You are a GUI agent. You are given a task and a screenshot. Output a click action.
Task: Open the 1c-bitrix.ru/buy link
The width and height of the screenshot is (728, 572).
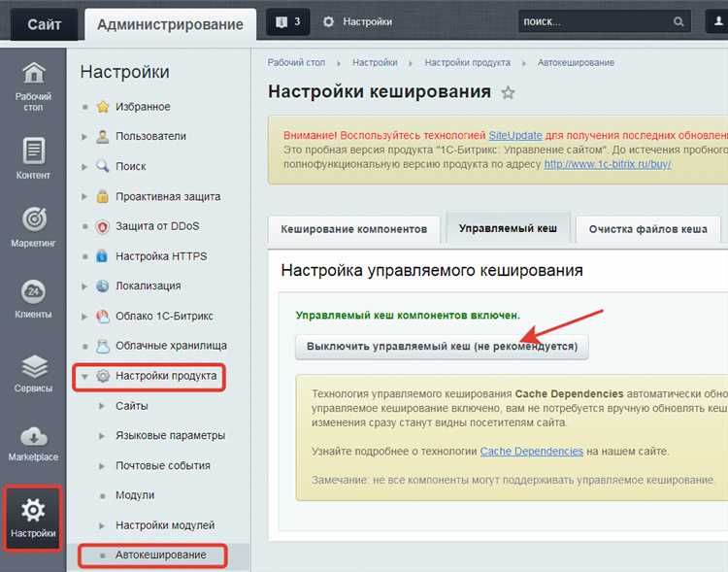click(608, 164)
